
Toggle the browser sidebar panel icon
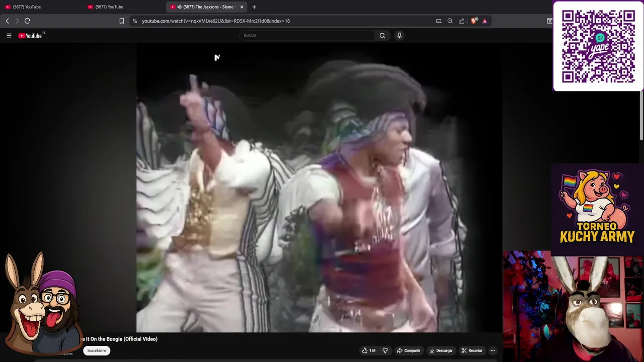pyautogui.click(x=549, y=21)
